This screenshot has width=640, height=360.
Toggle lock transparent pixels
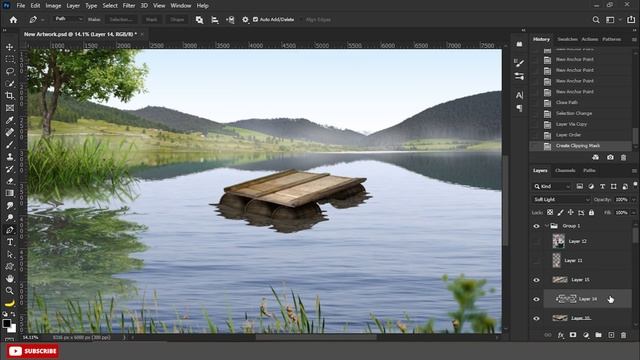[550, 213]
